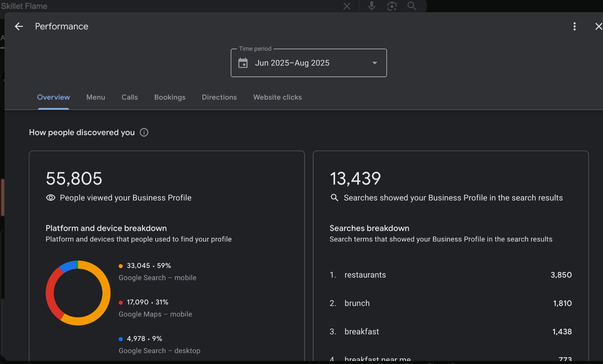The image size is (603, 364).
Task: Click the microphone voice search icon
Action: click(372, 6)
